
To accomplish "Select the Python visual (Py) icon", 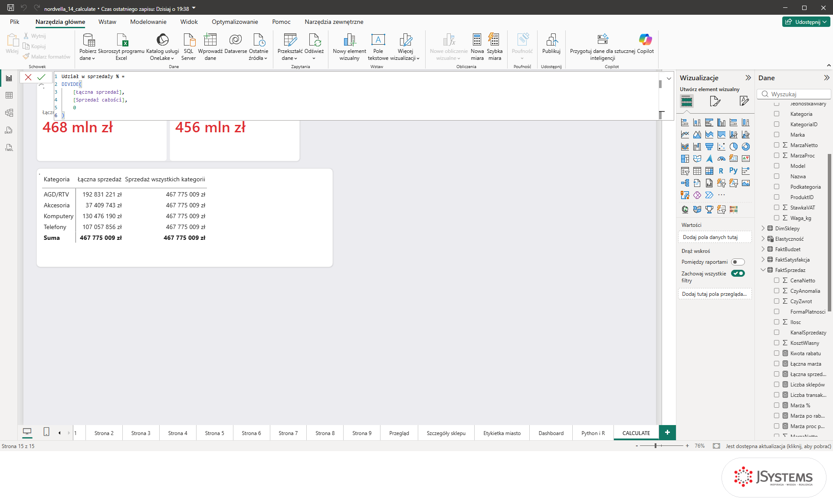I will pos(733,171).
